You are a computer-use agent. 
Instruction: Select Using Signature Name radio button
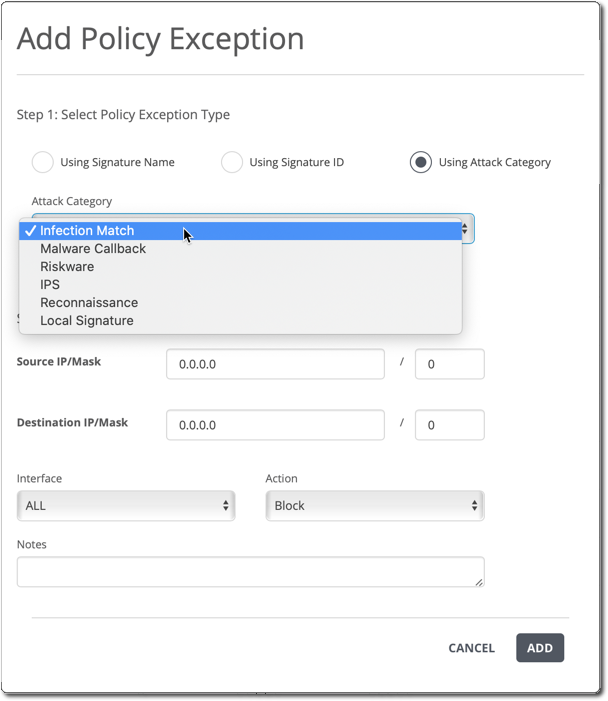43,162
